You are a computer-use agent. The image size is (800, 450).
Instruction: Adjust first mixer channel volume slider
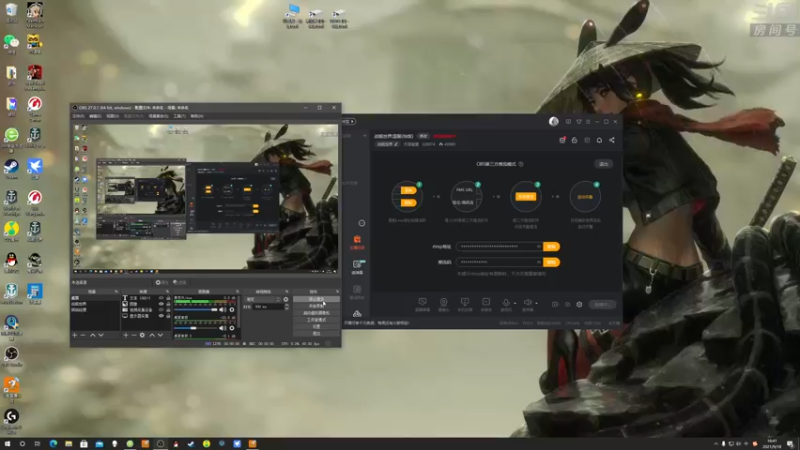[196, 310]
